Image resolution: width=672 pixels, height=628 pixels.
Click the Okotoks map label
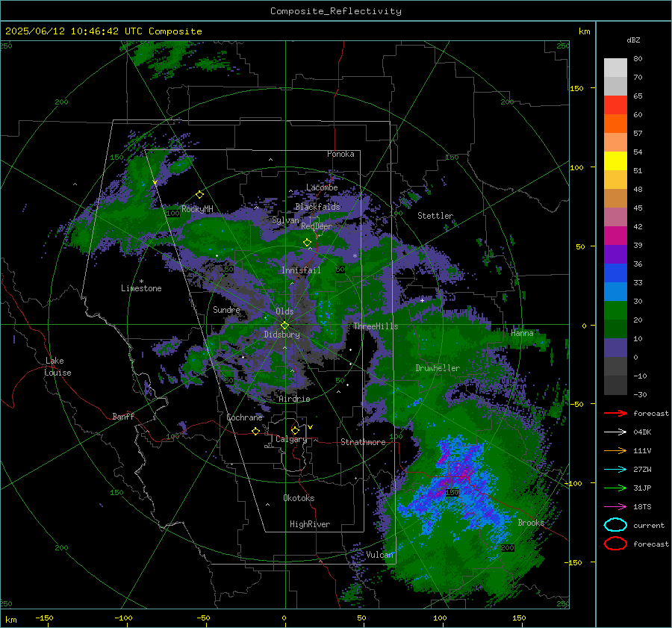(299, 498)
